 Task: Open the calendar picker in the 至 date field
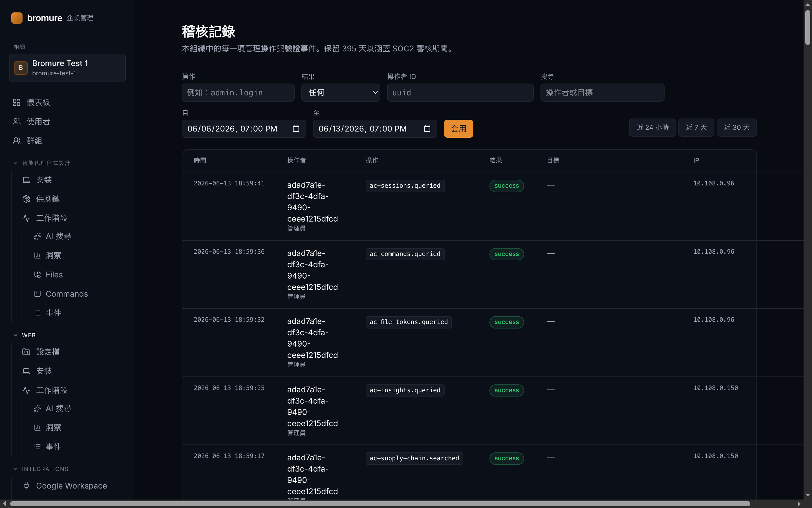coord(427,129)
